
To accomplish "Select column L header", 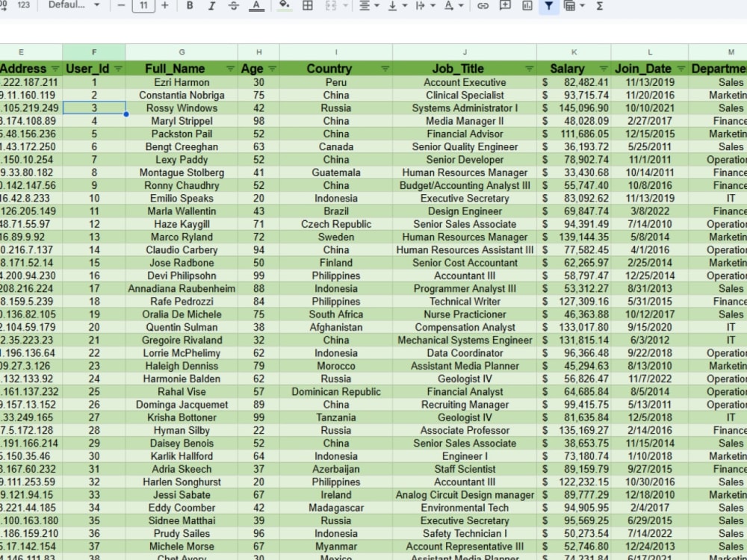I will coord(650,52).
